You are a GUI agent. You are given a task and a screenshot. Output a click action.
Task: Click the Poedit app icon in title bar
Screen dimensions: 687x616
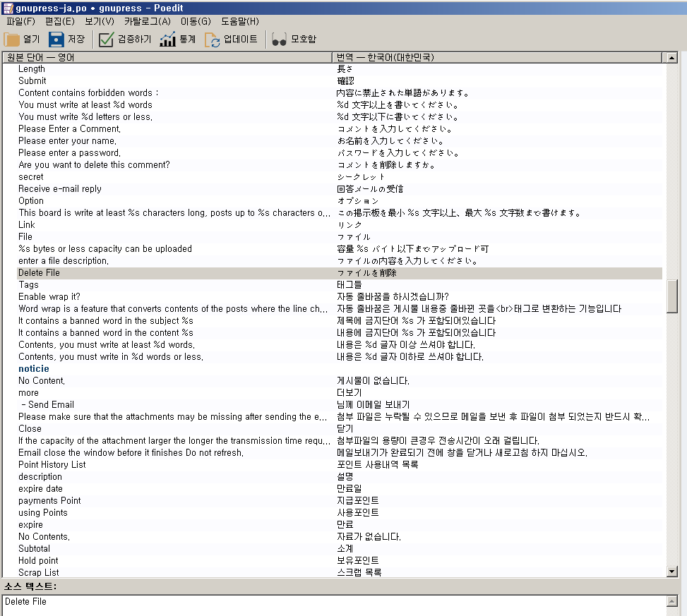coord(7,7)
